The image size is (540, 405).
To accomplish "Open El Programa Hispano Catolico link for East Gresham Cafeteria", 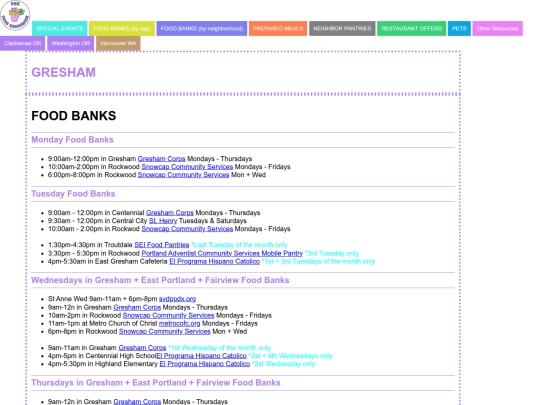I will tap(214, 261).
